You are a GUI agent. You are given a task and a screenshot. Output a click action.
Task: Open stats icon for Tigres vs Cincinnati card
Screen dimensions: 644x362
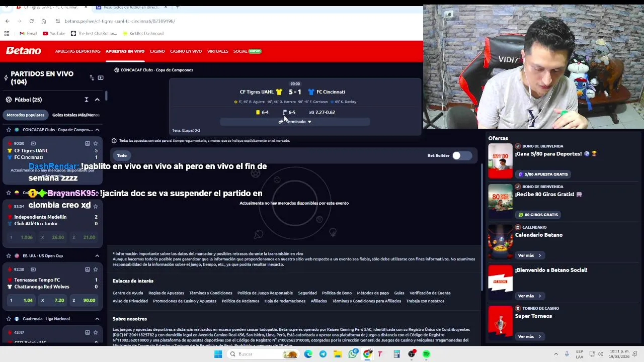coord(87,143)
